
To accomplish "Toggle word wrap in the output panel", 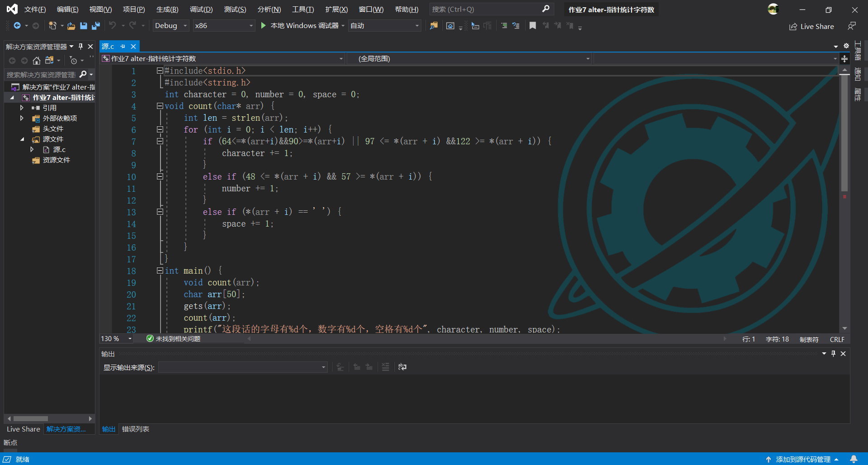I will coord(402,367).
